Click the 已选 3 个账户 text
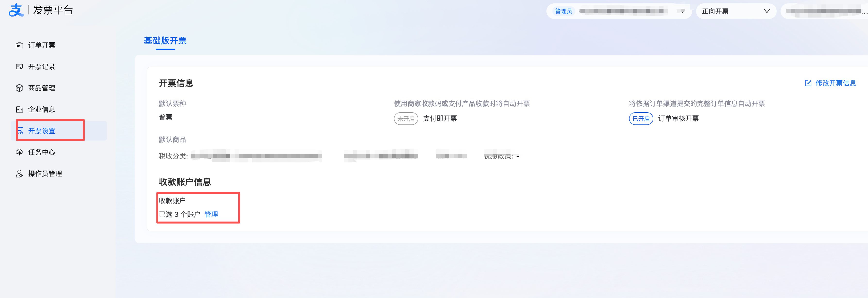 coord(179,214)
